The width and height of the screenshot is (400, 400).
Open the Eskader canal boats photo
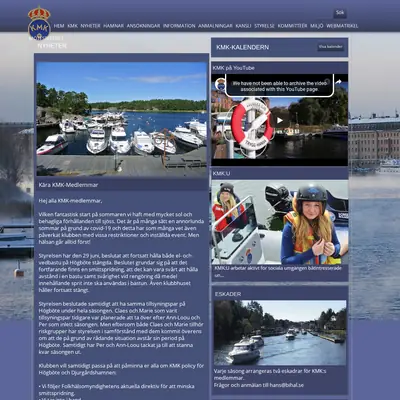point(280,333)
